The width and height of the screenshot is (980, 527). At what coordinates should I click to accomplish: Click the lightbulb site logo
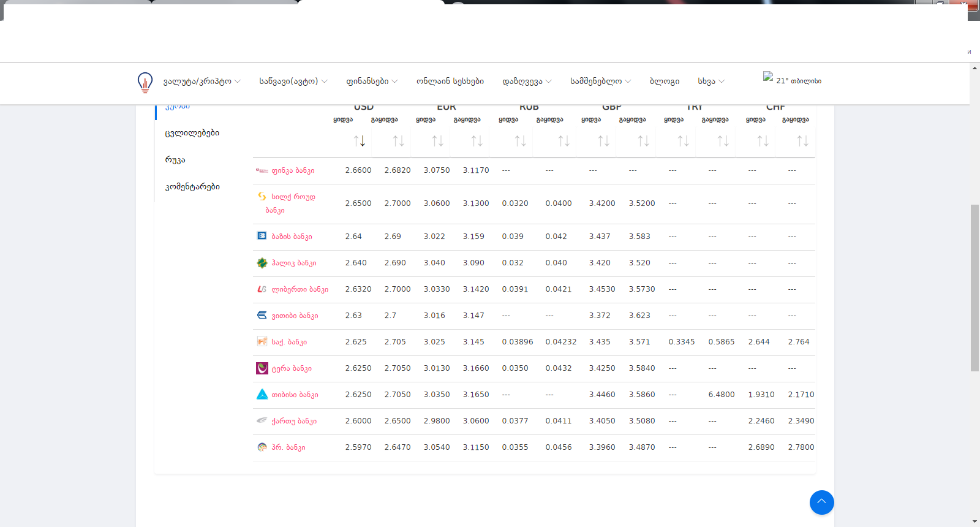[x=145, y=82]
